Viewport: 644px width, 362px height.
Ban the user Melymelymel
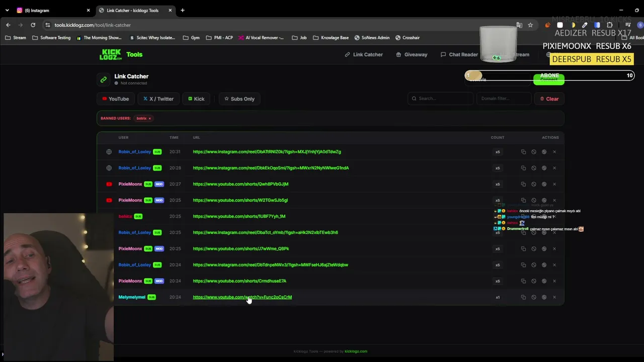click(x=534, y=297)
